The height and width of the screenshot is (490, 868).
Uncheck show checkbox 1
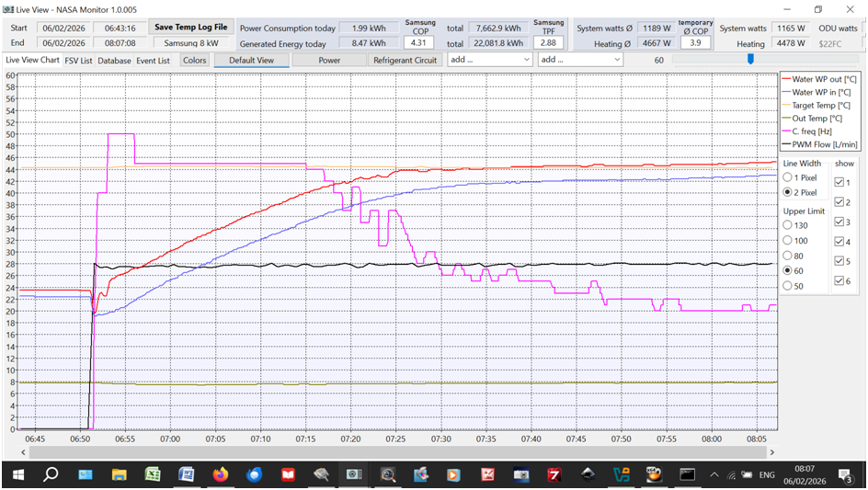click(x=839, y=182)
